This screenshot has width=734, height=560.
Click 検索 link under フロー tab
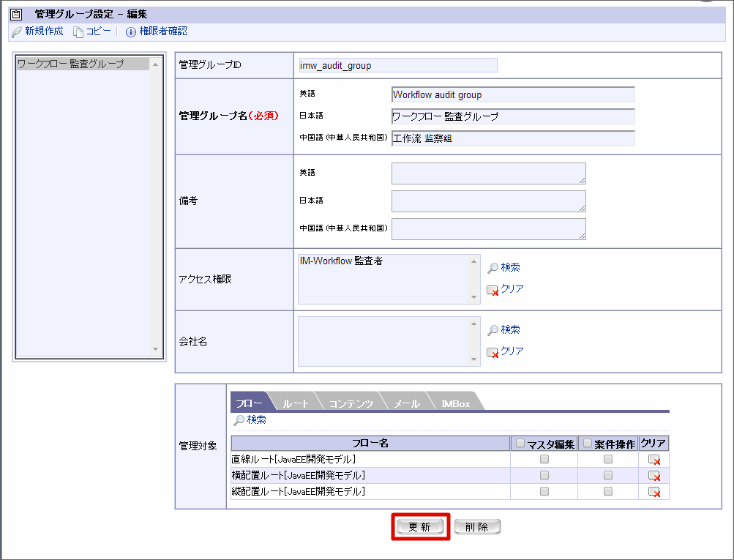[257, 419]
